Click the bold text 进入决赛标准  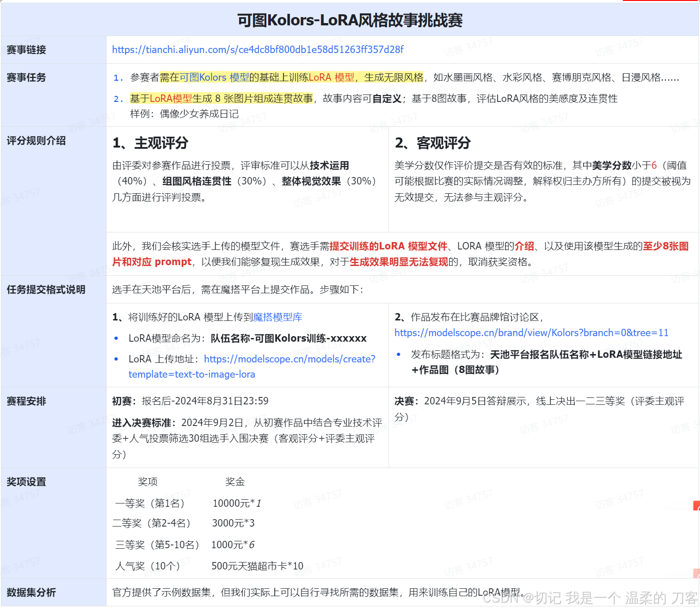pos(142,423)
